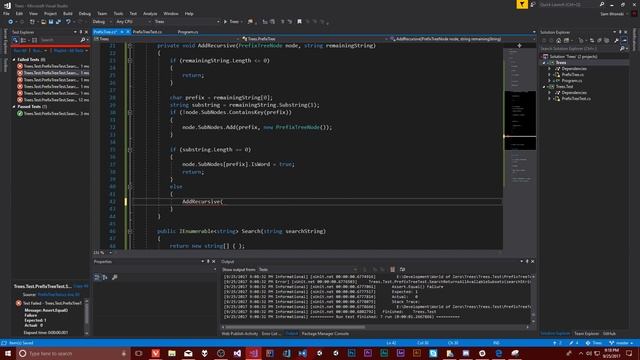
Task: Click the Open File toolbar icon
Action: [x=43, y=22]
